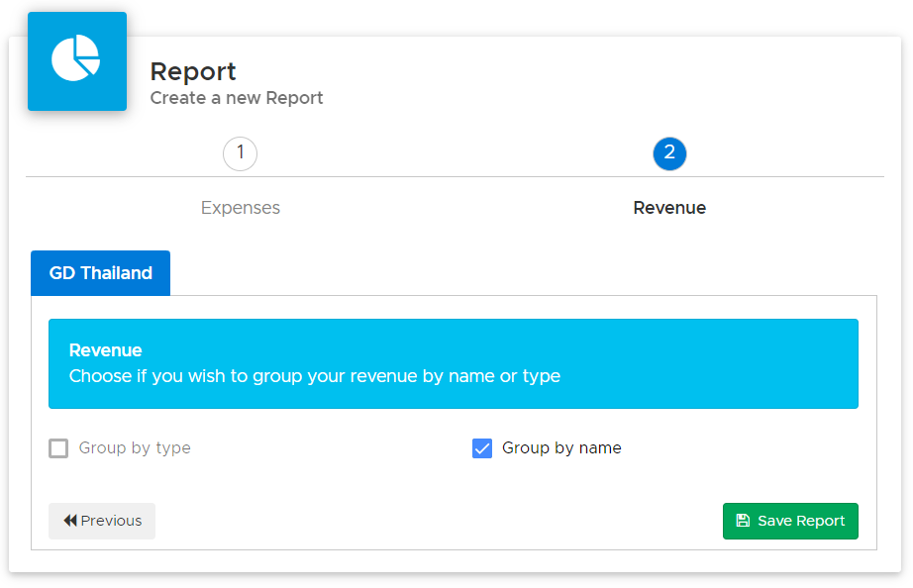
Task: Click the "Report" heading text
Action: 193,71
